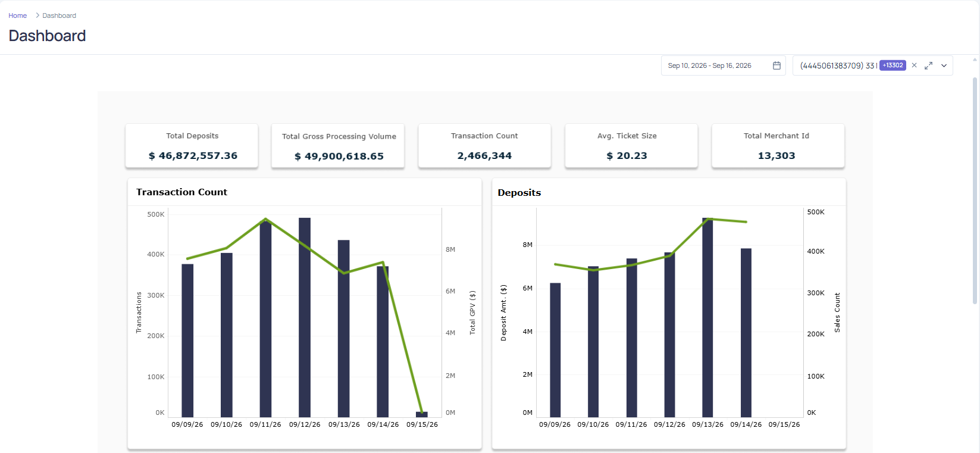Image resolution: width=980 pixels, height=453 pixels.
Task: Click the 09/15/26 bar in Transaction Count chart
Action: pos(422,414)
